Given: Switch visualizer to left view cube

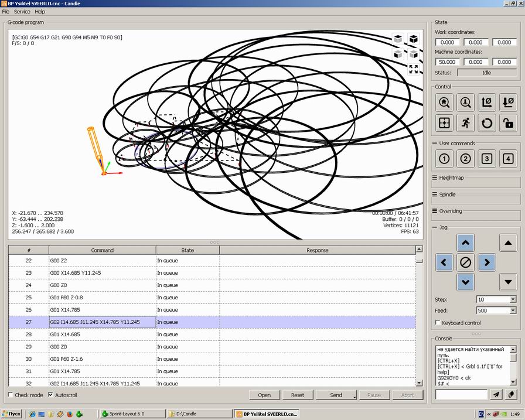Looking at the screenshot, I should 414,54.
